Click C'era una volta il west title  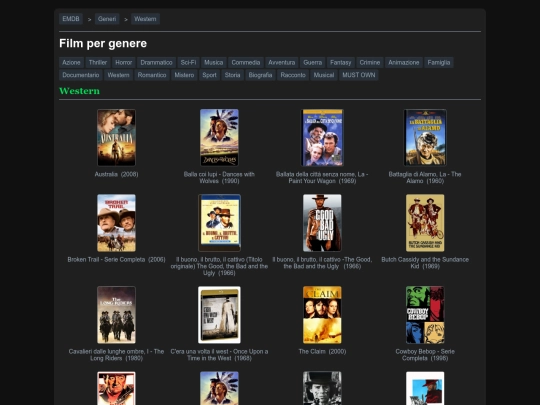[x=219, y=355]
